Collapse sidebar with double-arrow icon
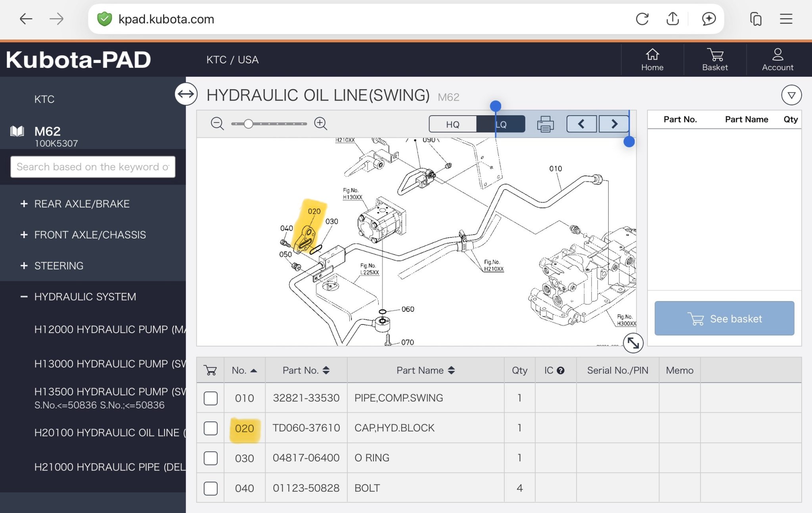812x513 pixels. click(186, 94)
